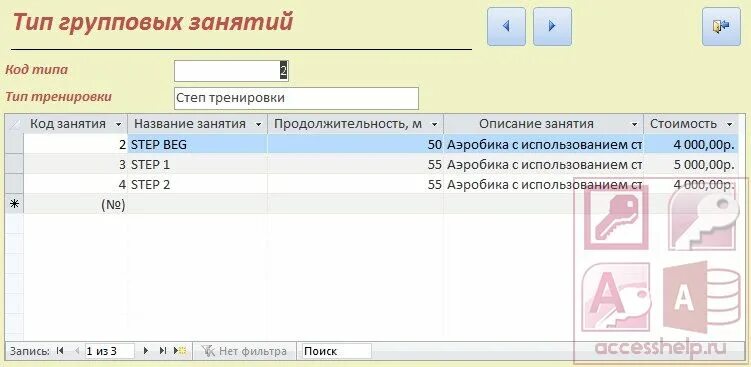Image resolution: width=751 pixels, height=367 pixels.
Task: Open the Название занятия column dropdown
Action: (259, 124)
